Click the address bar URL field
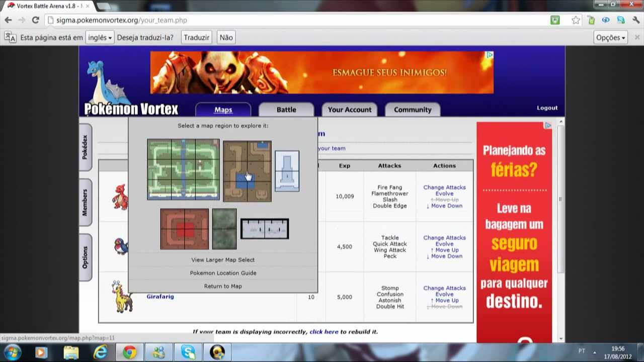 [297, 20]
